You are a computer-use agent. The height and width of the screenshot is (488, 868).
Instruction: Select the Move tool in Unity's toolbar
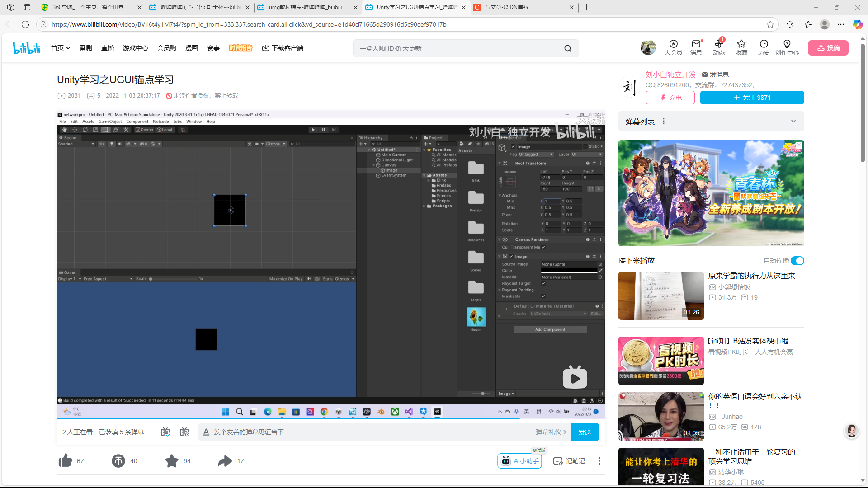pos(75,130)
